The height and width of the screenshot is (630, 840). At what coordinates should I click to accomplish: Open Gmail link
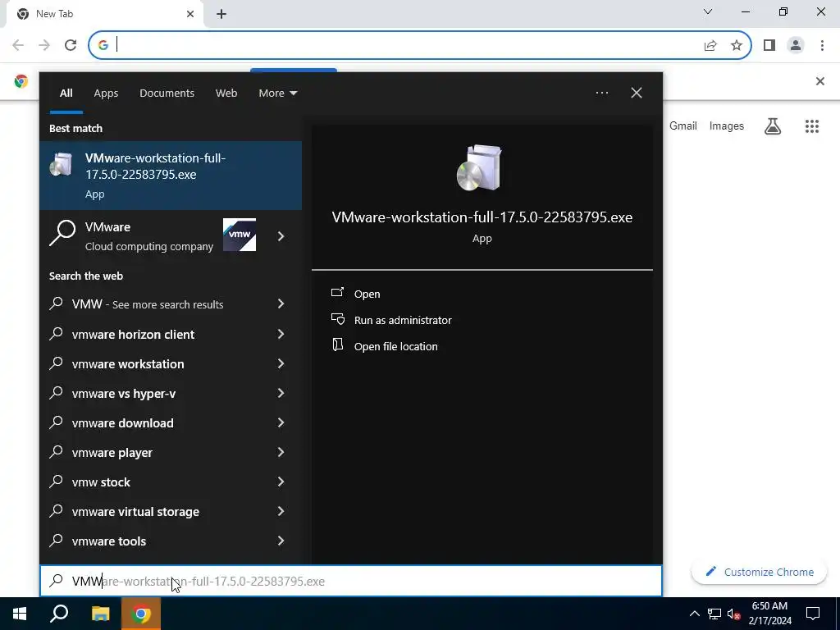[x=683, y=126]
